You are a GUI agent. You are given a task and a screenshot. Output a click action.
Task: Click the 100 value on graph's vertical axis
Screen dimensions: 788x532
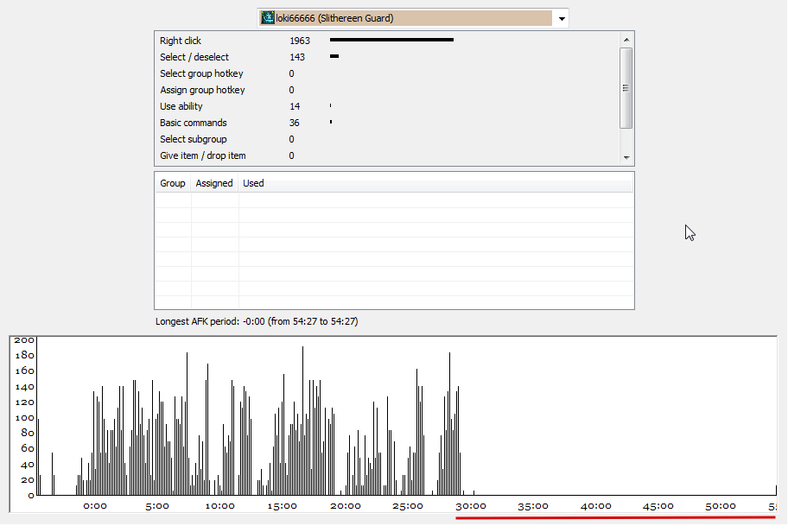pyautogui.click(x=24, y=418)
